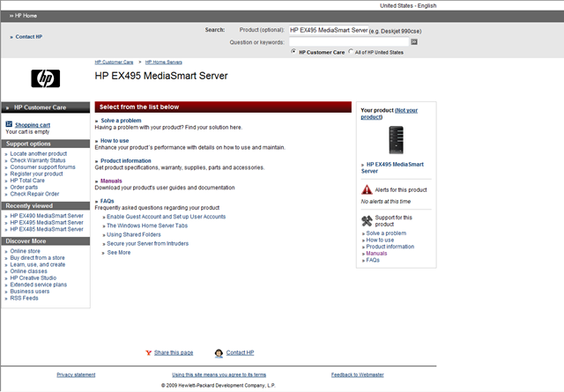This screenshot has height=392, width=564.
Task: Open recently viewed HP EX490 MediaSmart Server
Action: tap(47, 216)
